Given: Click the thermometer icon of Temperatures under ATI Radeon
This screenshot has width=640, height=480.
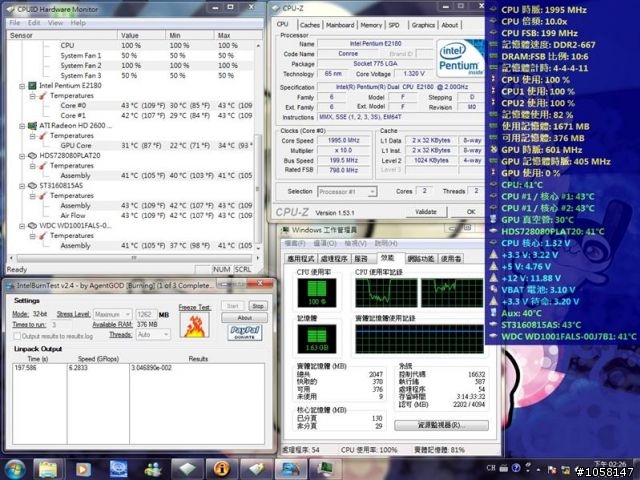Looking at the screenshot, I should tap(42, 136).
